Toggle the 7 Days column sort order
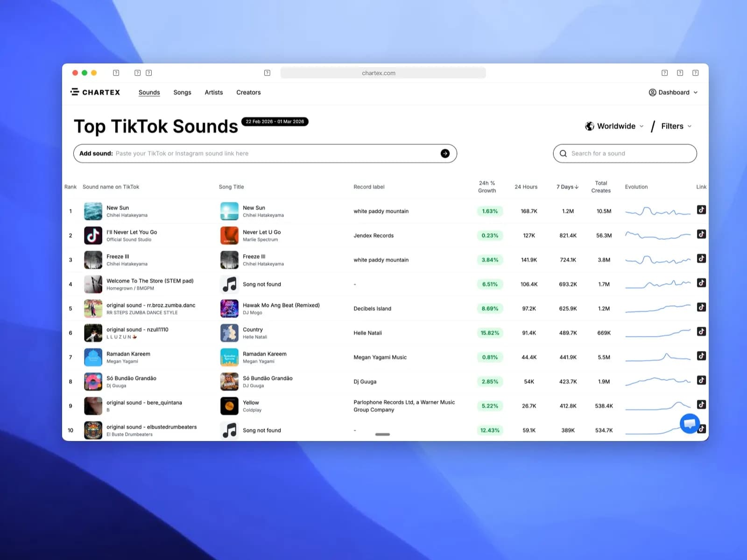747x560 pixels. pyautogui.click(x=567, y=187)
